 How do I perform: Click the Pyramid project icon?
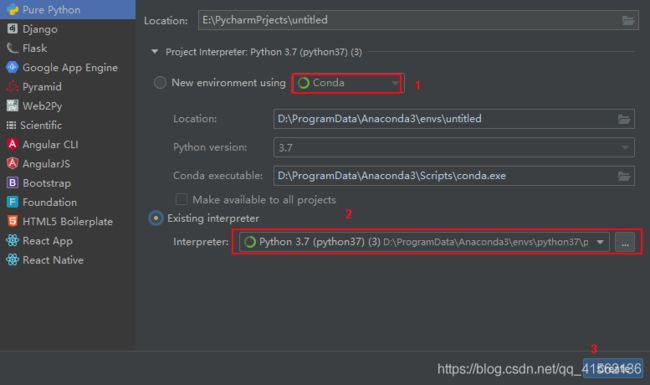pyautogui.click(x=12, y=86)
